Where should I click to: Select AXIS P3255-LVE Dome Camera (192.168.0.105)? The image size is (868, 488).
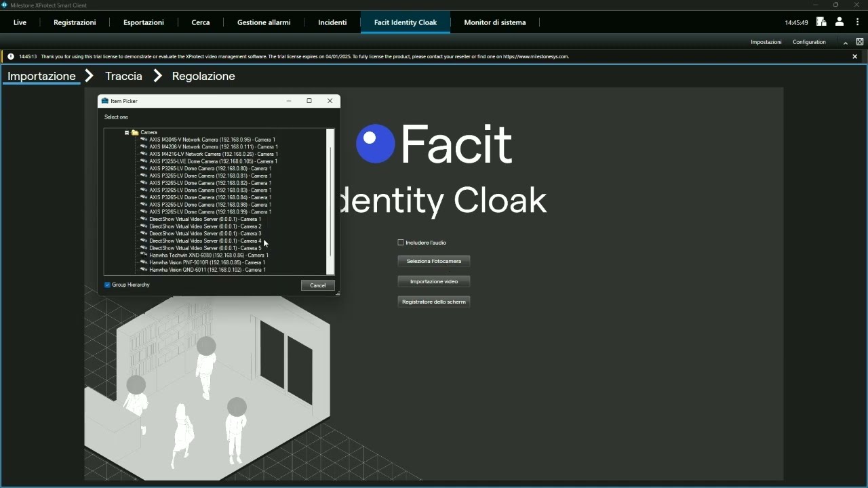214,161
